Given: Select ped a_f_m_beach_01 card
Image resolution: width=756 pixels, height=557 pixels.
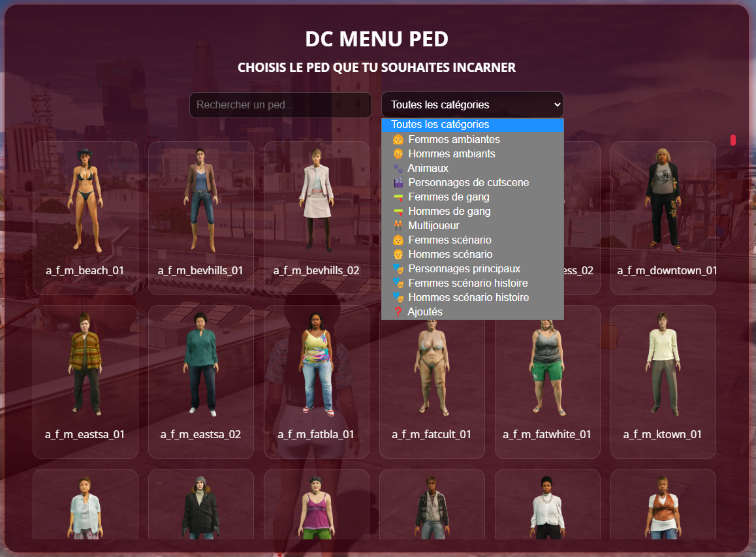Looking at the screenshot, I should click(86, 218).
